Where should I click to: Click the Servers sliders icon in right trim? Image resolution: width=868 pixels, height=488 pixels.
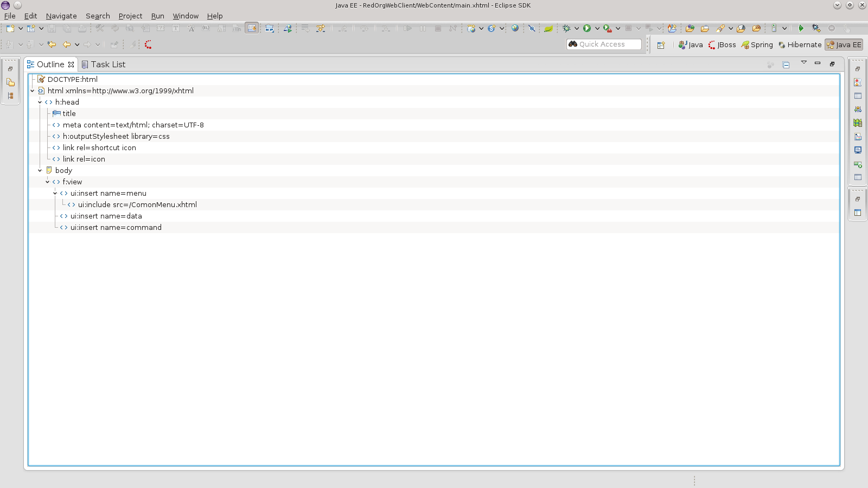click(858, 110)
